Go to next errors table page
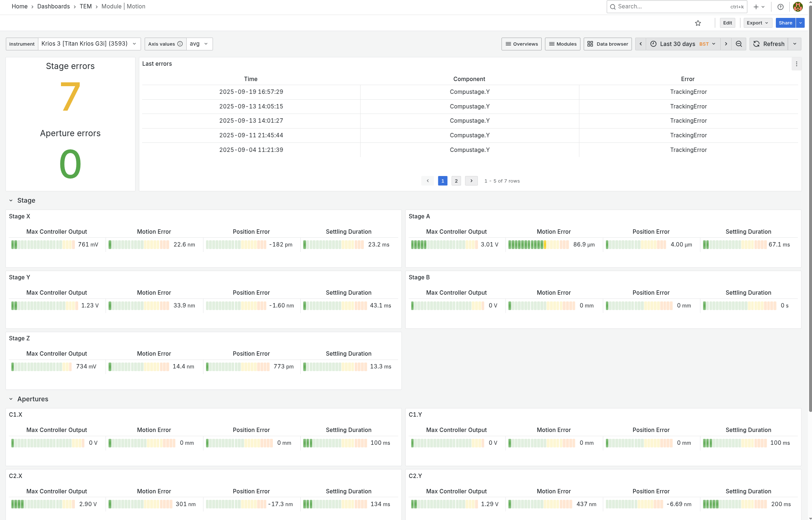The width and height of the screenshot is (812, 520). [x=471, y=181]
